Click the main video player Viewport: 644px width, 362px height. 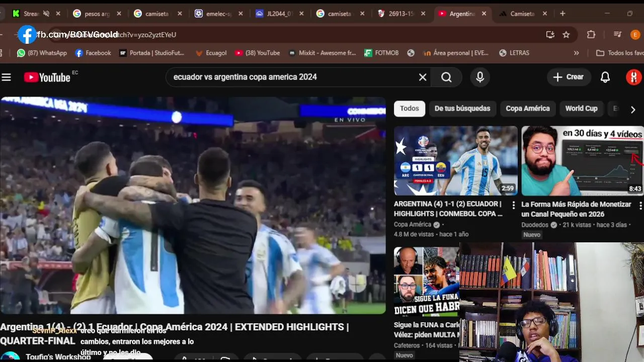[x=193, y=206]
